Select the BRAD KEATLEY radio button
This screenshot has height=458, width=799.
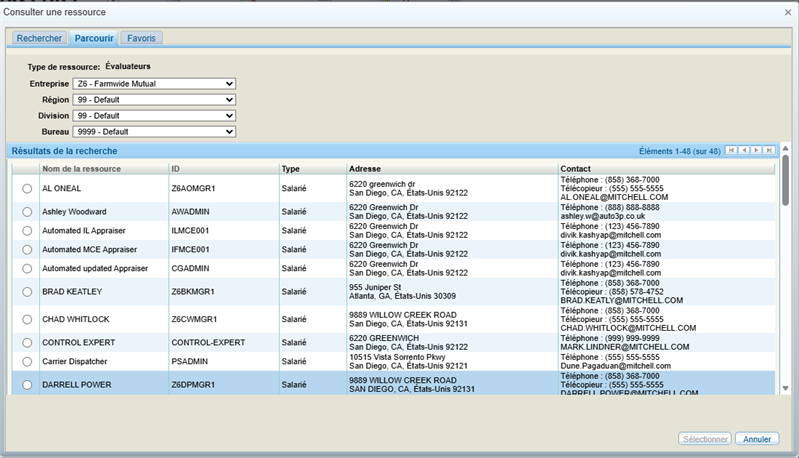point(27,293)
